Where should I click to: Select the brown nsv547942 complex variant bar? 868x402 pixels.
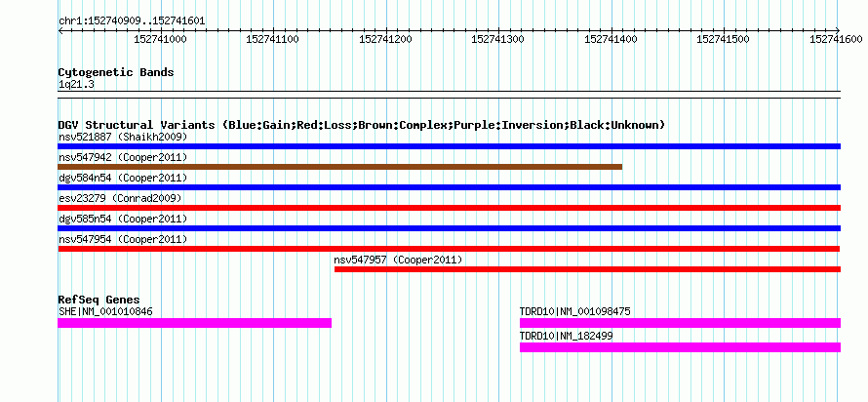340,167
